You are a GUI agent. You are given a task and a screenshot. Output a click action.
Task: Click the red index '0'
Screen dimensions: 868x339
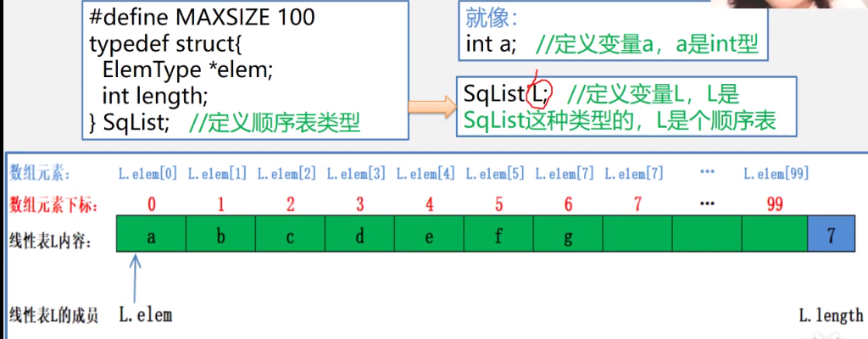151,205
